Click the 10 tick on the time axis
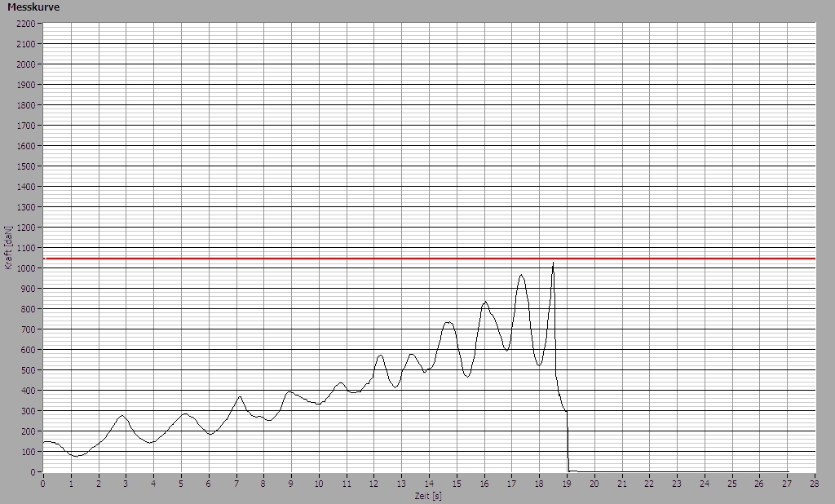This screenshot has width=835, height=504. pyautogui.click(x=319, y=484)
